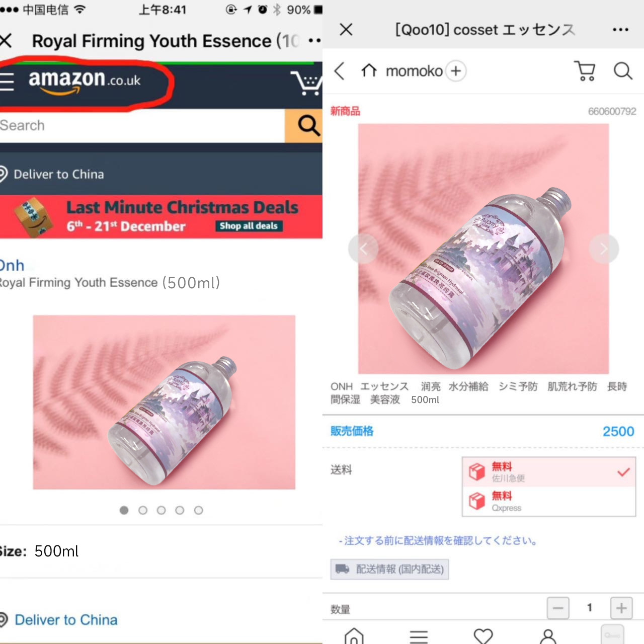
Task: Open the Qoo10 cart icon
Action: pos(585,71)
